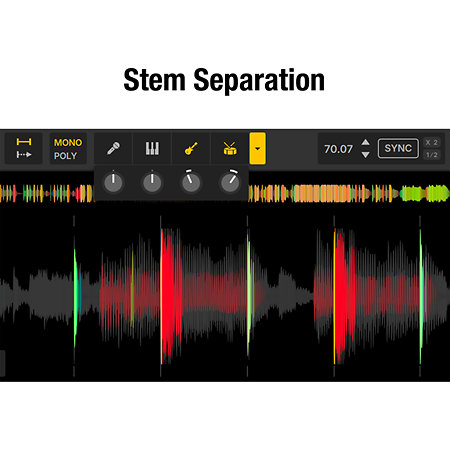
Task: Click the 70.07 tempo value
Action: pyautogui.click(x=338, y=149)
